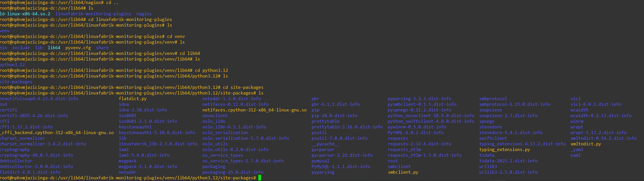Select the _cffi_backend.cpython-312-x86_64-linux-gnu.so file
Screen dimensions: 644x181
57,133
